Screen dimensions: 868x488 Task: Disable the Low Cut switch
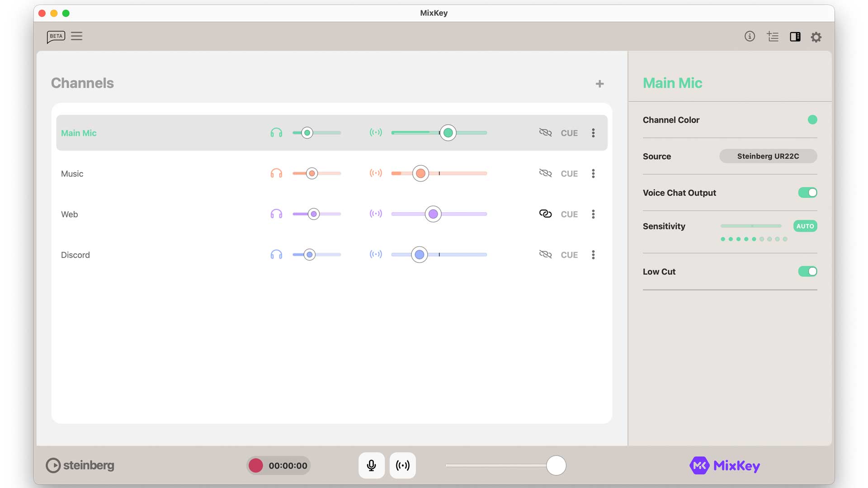807,272
